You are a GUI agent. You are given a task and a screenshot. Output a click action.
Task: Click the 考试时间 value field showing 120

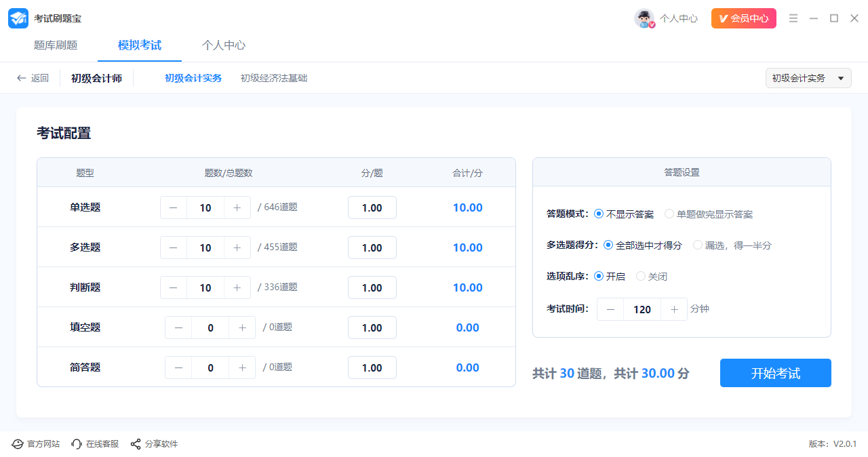[x=642, y=309]
